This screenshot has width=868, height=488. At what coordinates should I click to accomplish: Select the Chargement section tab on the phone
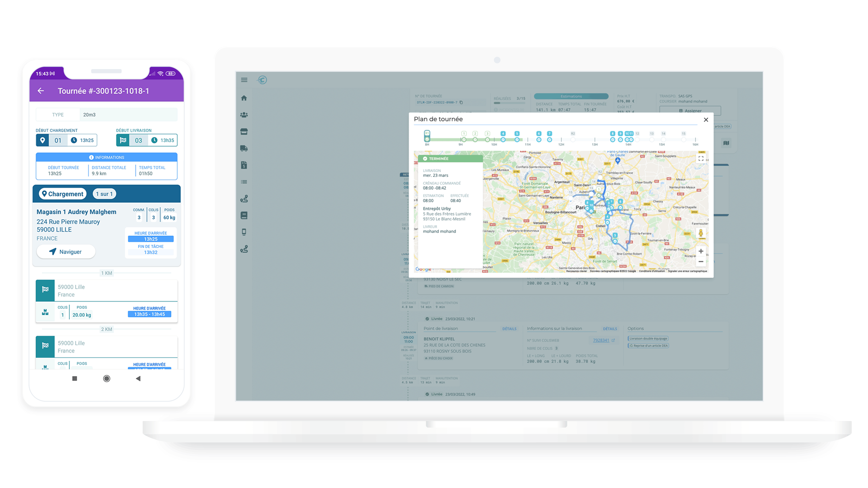(64, 194)
